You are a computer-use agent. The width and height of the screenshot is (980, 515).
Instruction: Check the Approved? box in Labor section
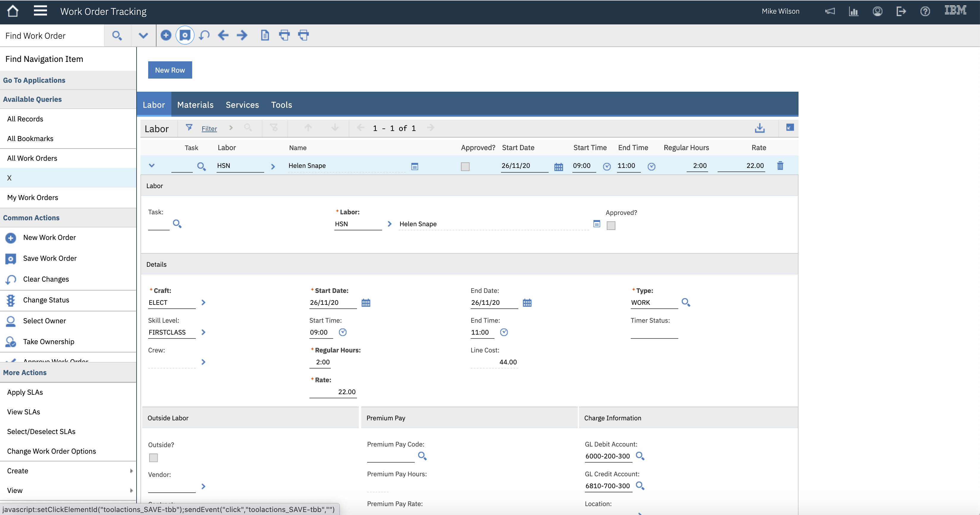(611, 226)
